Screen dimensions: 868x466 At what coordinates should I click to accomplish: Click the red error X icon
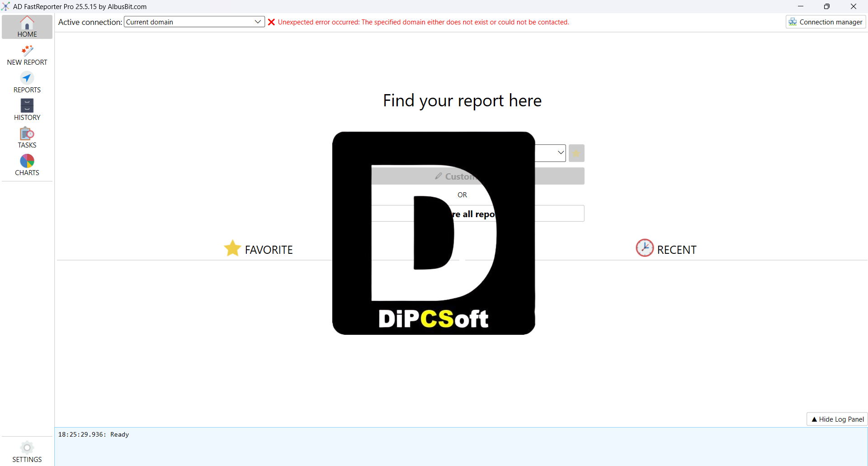(x=271, y=22)
